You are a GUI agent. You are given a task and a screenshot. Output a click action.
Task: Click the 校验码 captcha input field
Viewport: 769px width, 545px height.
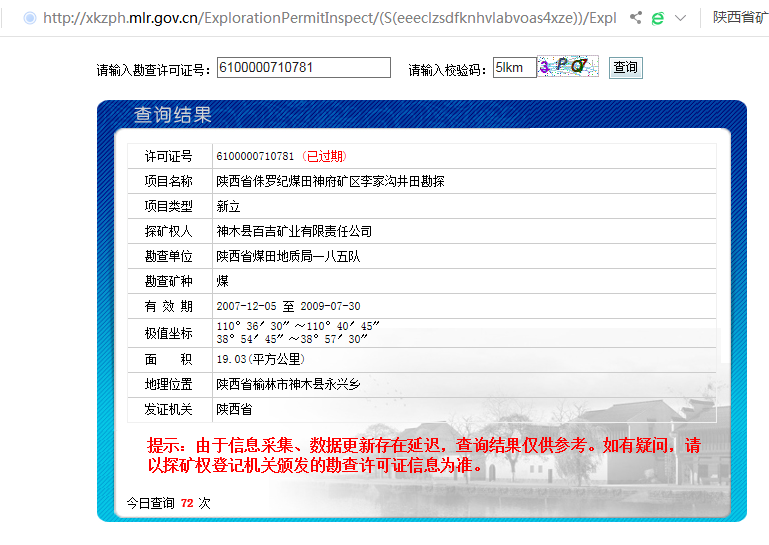click(x=514, y=68)
